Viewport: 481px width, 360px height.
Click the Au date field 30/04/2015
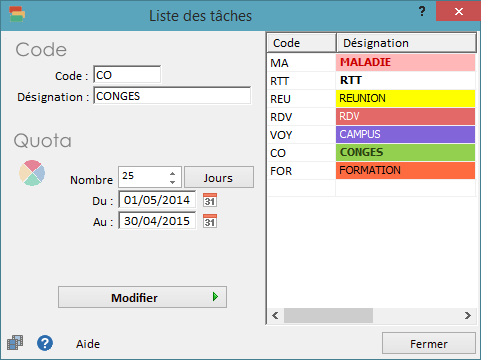click(157, 221)
